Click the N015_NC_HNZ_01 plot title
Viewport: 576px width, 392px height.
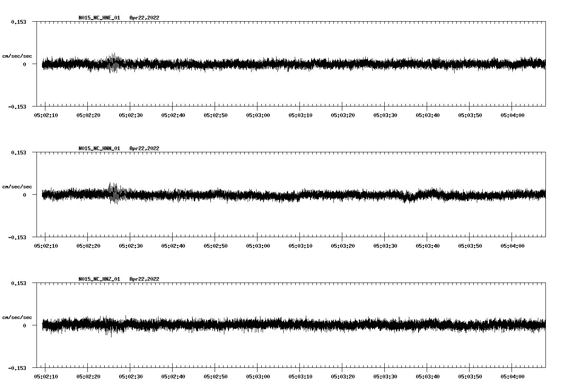tap(99, 279)
